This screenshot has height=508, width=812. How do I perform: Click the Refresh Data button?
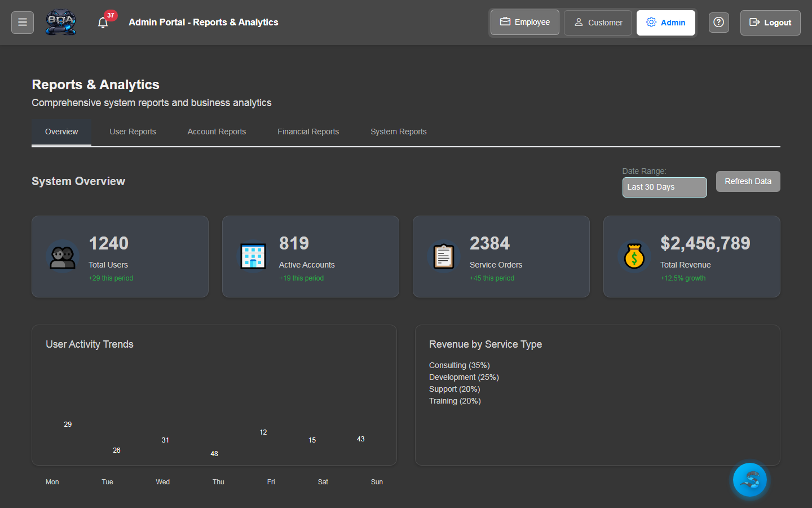pyautogui.click(x=748, y=181)
